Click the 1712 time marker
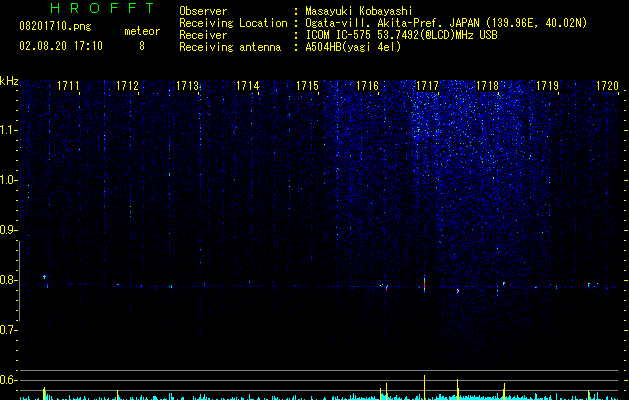 pos(127,86)
